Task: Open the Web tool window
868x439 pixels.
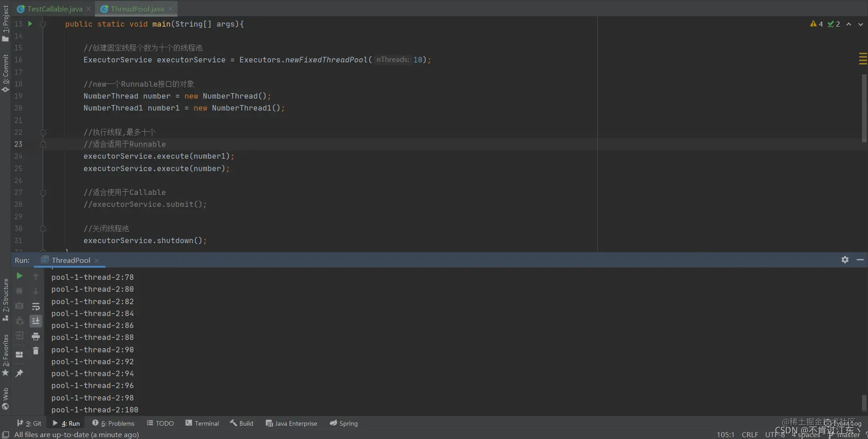Action: [x=6, y=398]
